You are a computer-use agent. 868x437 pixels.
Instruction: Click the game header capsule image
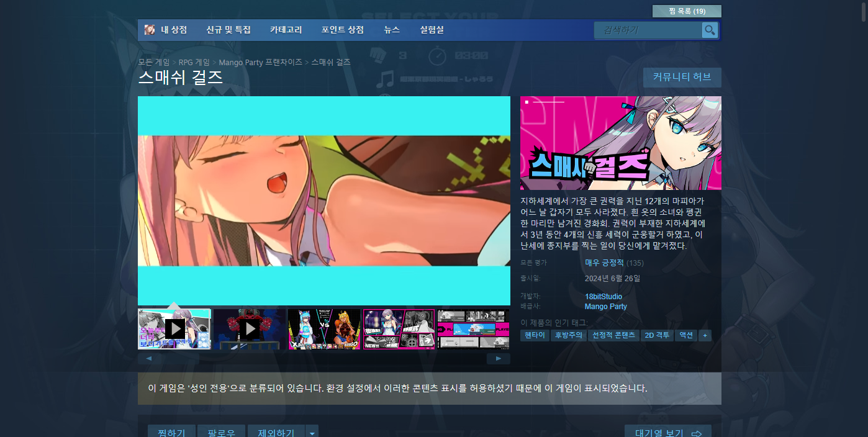tap(621, 143)
